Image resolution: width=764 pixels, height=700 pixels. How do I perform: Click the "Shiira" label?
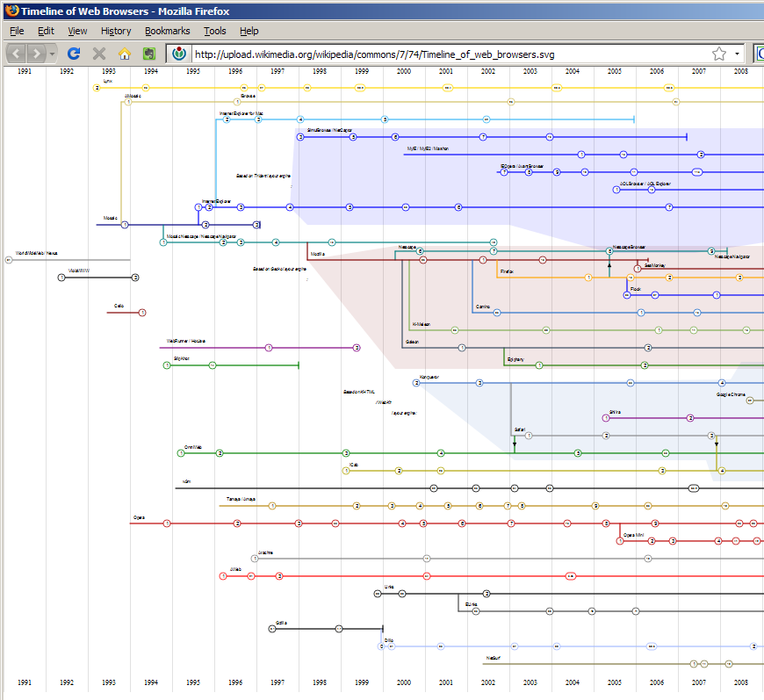615,411
